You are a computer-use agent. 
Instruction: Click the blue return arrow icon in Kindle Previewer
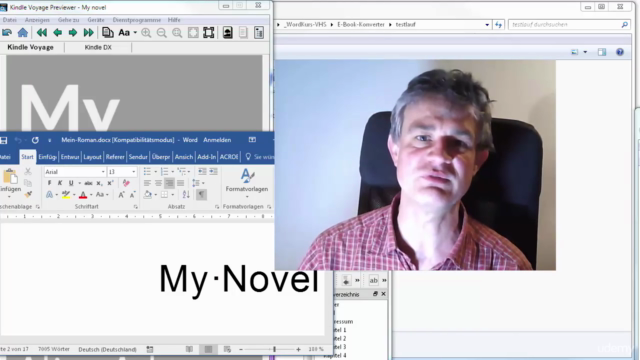[x=7, y=33]
